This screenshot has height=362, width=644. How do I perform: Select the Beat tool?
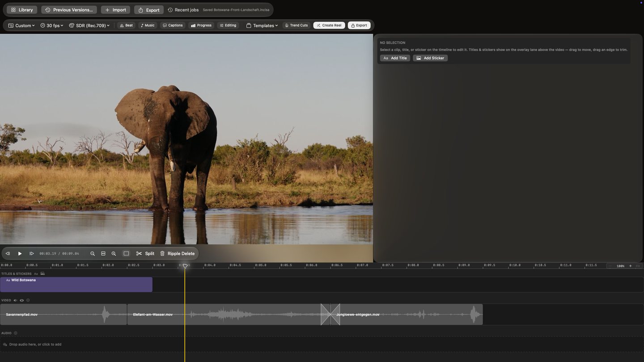coord(126,25)
